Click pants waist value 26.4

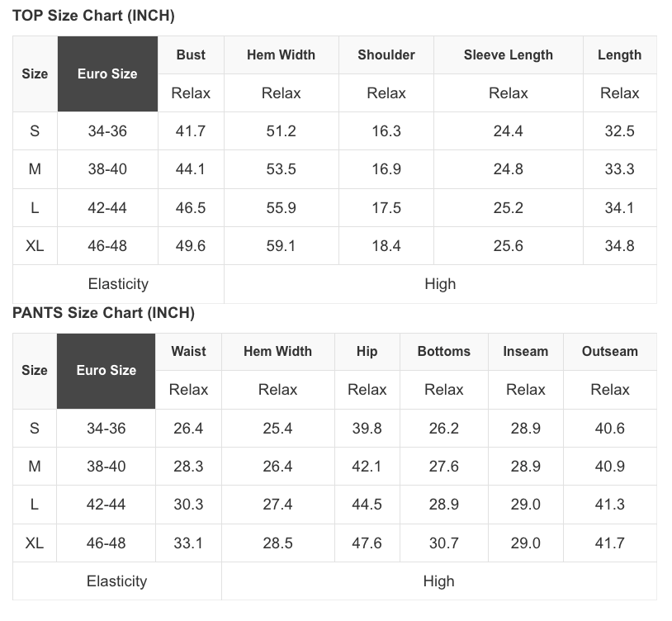tap(188, 429)
